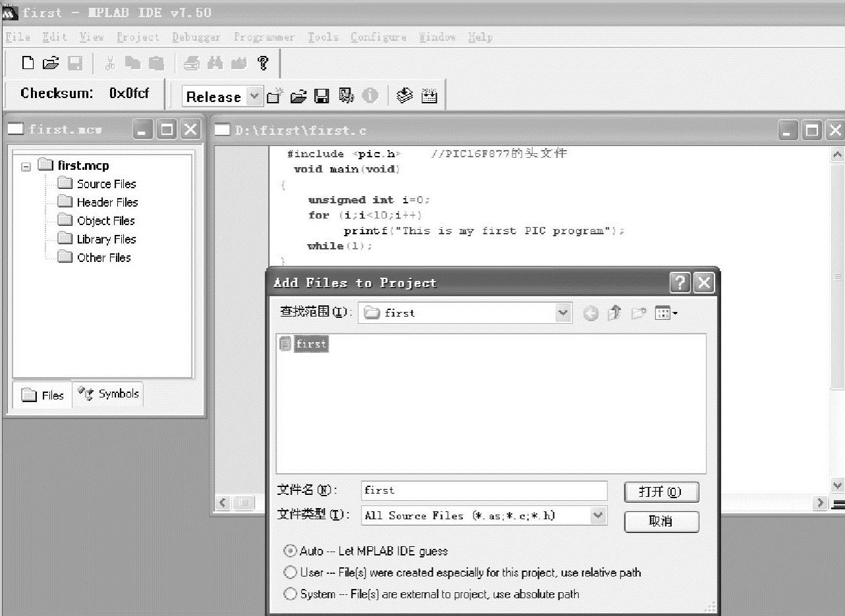Open the Debugger menu

[196, 37]
